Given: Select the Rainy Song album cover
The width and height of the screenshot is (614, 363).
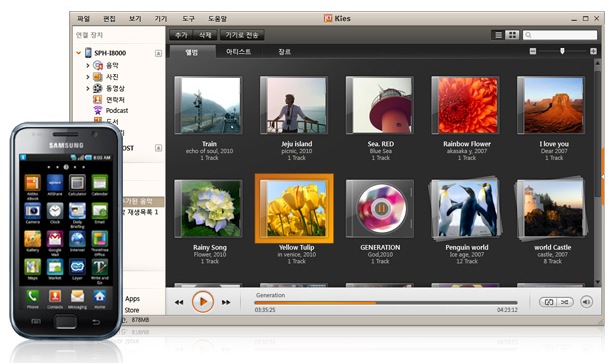Looking at the screenshot, I should [x=208, y=209].
